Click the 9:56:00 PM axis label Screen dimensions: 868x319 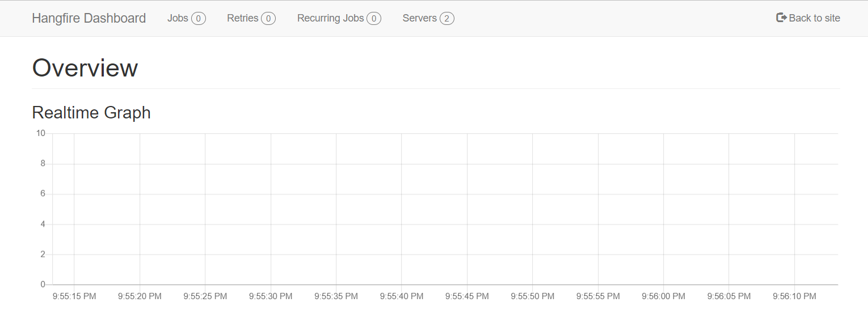[663, 296]
